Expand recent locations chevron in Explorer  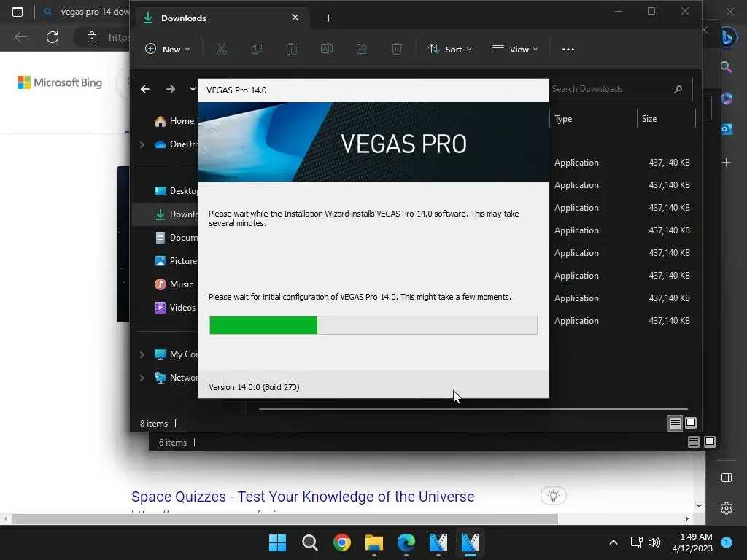click(x=193, y=88)
